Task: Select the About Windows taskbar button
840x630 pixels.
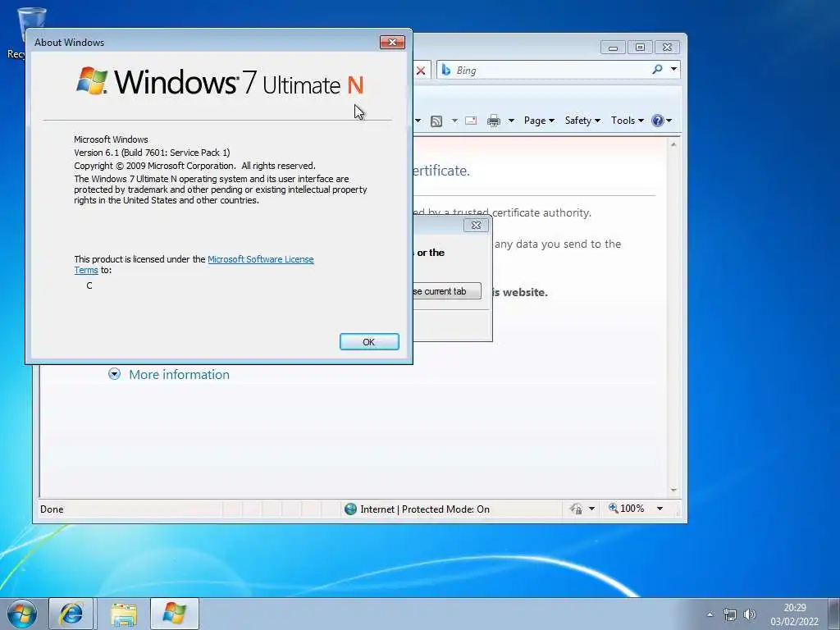Action: click(175, 614)
